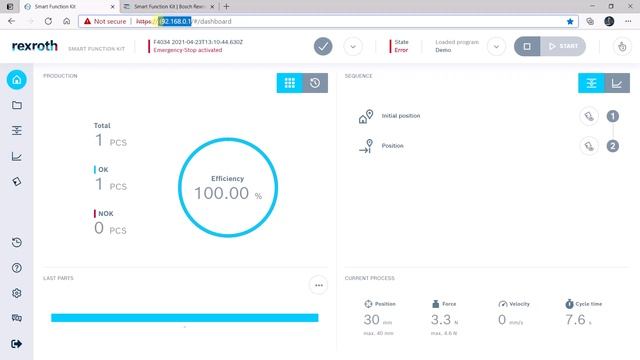Open the sequence editor sidebar icon
The width and height of the screenshot is (640, 360).
pyautogui.click(x=17, y=131)
